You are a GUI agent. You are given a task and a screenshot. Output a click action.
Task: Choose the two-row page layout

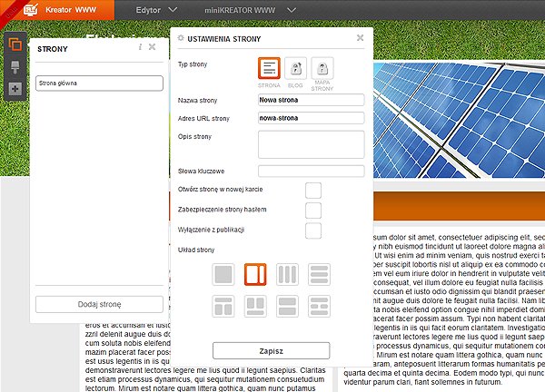[287, 306]
